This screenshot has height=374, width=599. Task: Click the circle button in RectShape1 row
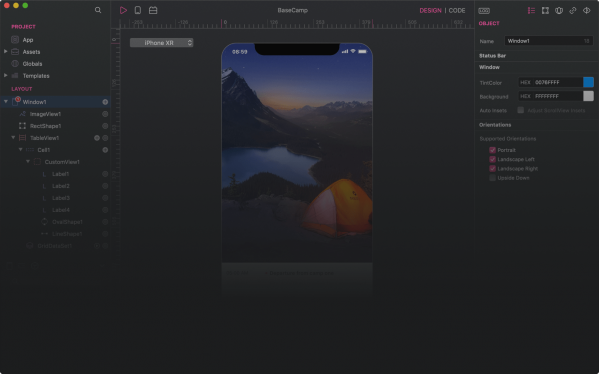[105, 126]
